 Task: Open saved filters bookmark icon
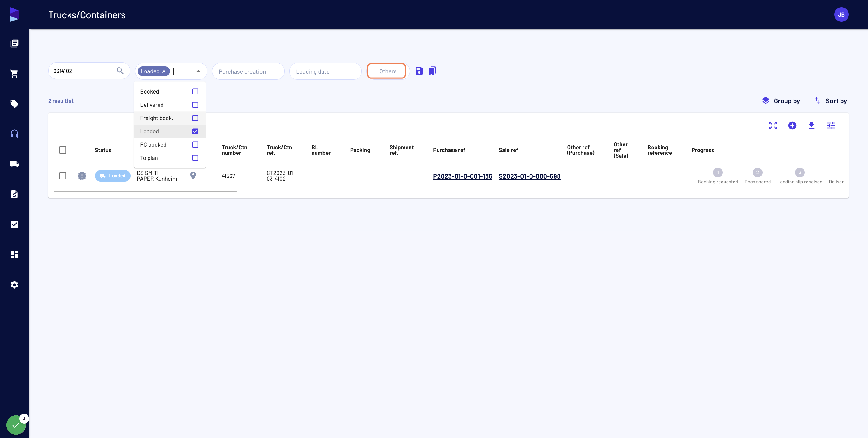pyautogui.click(x=432, y=71)
